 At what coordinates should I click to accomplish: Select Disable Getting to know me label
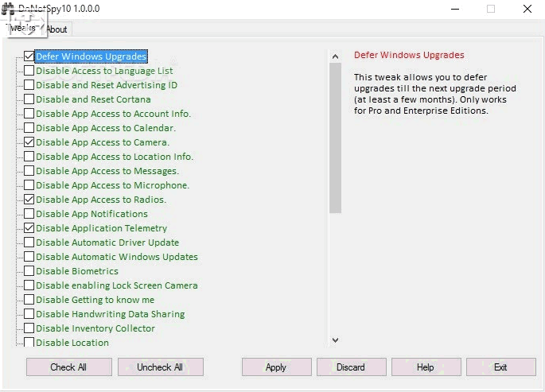[x=95, y=300]
